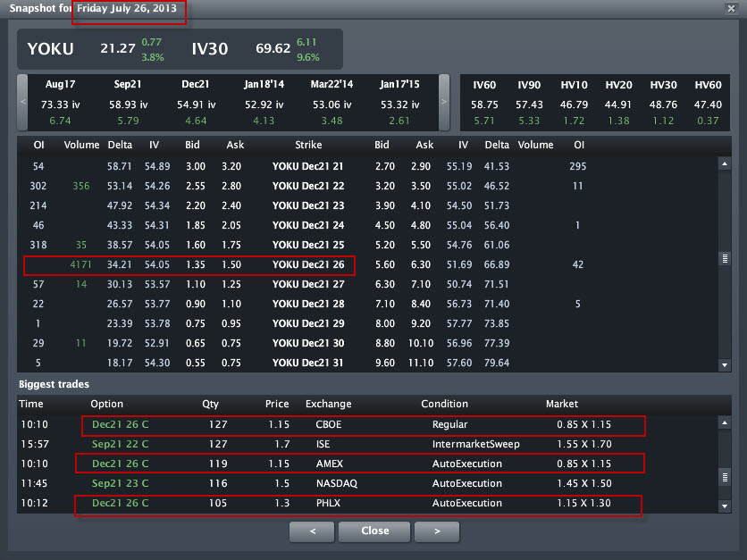Grab the option chain scrollbar thumb
Screen dimensions: 747x560
coord(725,259)
